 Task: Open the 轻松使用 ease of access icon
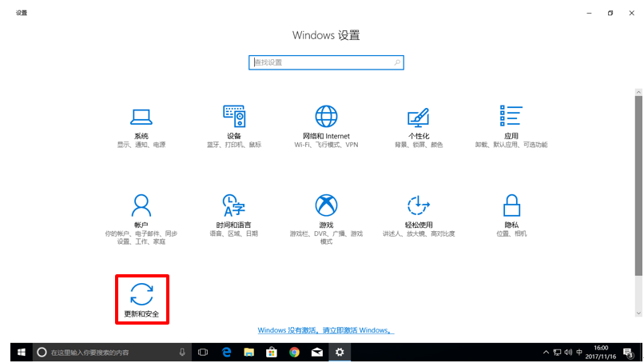(x=419, y=205)
